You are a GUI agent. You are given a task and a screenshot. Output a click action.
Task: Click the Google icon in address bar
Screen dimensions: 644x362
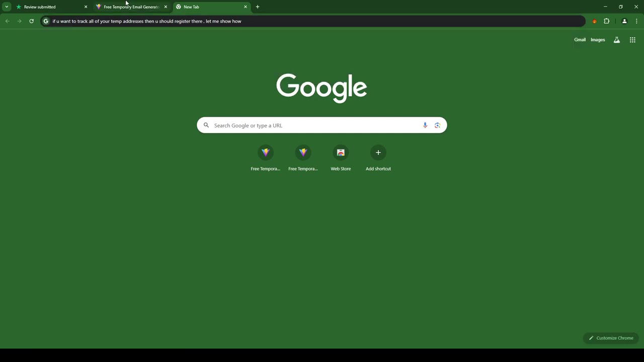tap(46, 21)
